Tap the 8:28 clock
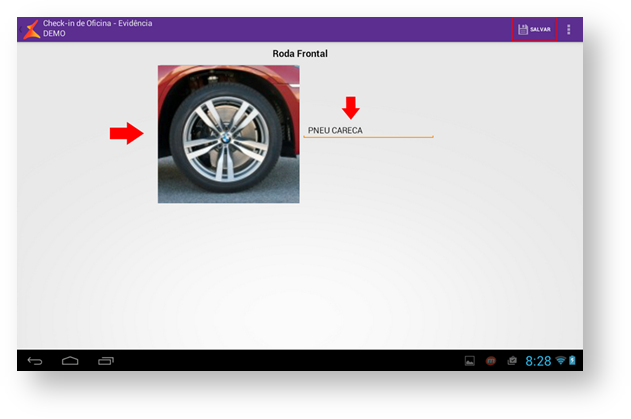Screen dimensions: 631x419 pos(538,361)
